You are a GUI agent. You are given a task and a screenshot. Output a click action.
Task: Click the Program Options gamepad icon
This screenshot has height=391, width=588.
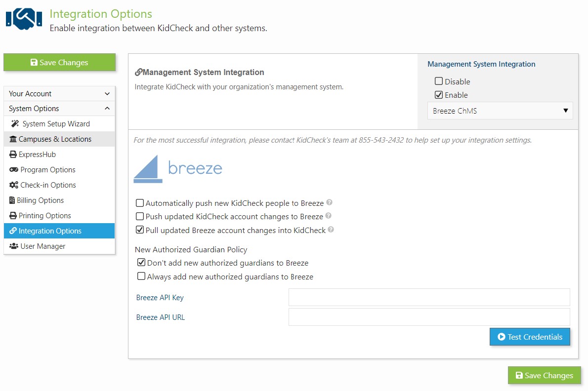pos(14,170)
